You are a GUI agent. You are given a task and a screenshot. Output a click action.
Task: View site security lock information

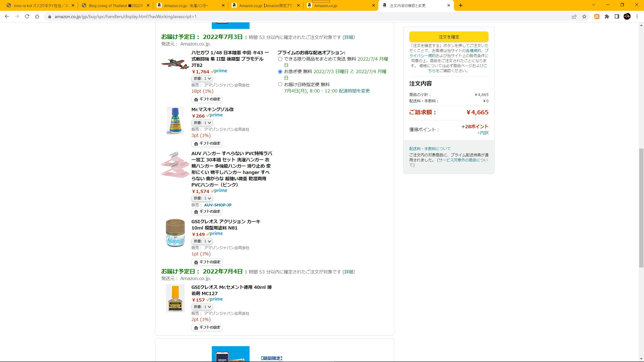pyautogui.click(x=50, y=17)
